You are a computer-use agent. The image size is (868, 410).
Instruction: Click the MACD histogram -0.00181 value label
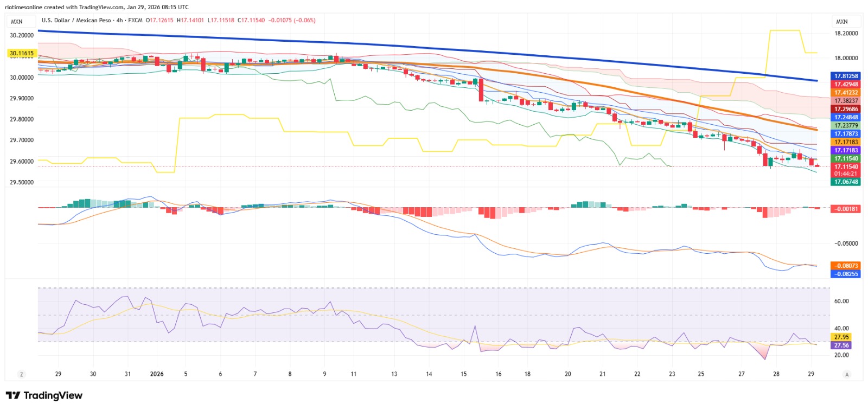[x=846, y=209]
